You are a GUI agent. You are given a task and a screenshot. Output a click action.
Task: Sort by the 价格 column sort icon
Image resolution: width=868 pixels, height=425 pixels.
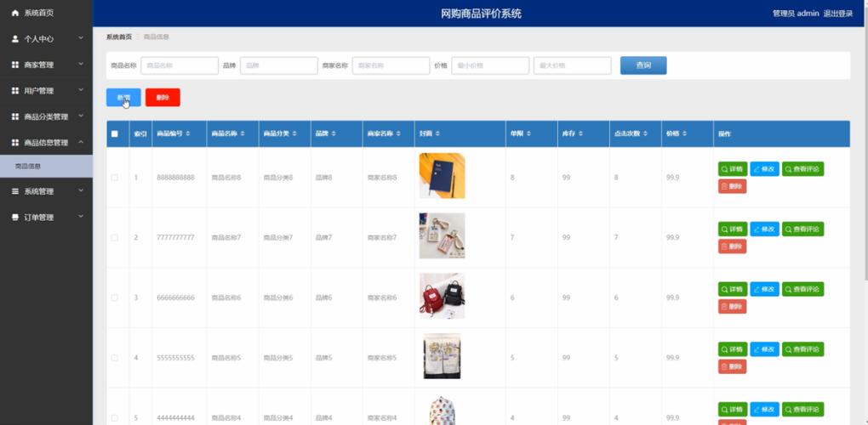click(x=685, y=134)
